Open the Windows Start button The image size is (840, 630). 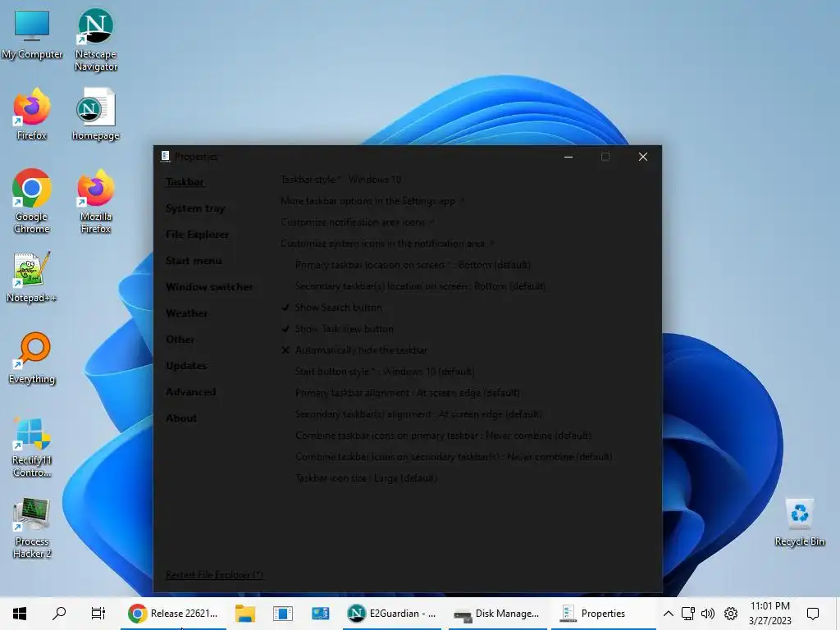tap(20, 614)
